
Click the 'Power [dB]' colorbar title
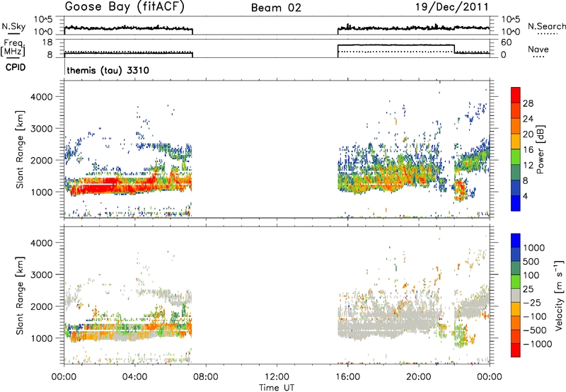[x=541, y=149]
